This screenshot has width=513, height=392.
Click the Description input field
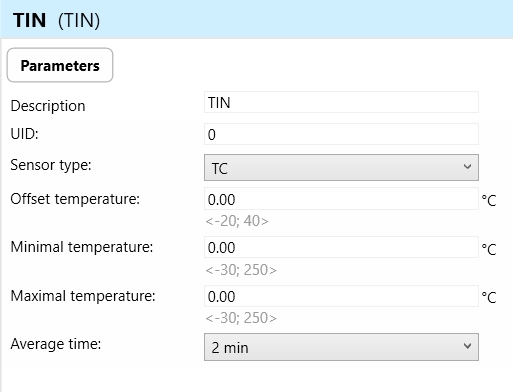(x=341, y=102)
